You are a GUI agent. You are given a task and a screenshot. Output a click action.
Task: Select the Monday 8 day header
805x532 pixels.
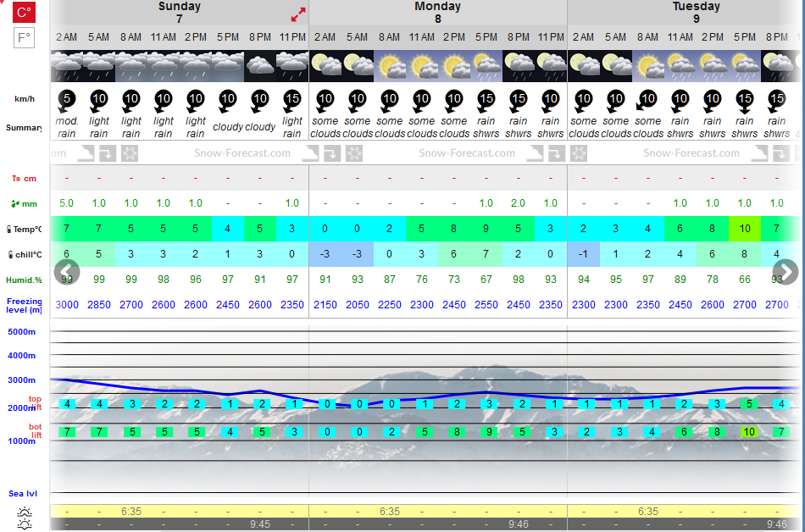tap(437, 13)
